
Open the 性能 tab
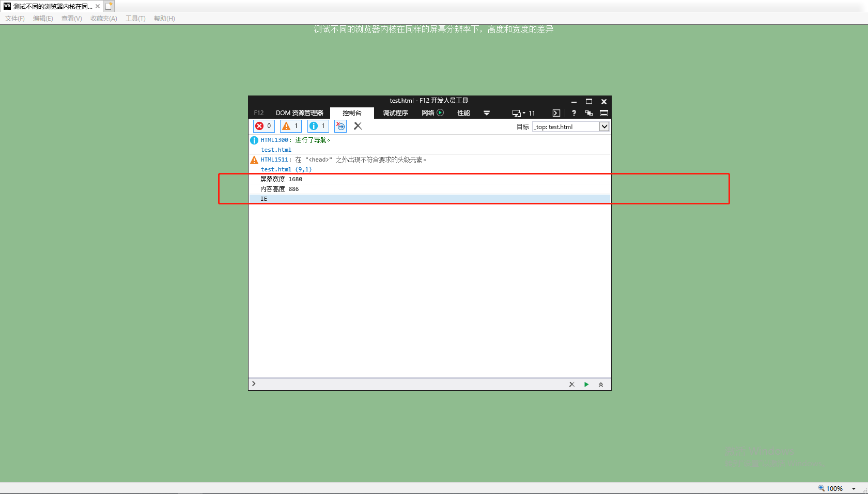tap(463, 113)
